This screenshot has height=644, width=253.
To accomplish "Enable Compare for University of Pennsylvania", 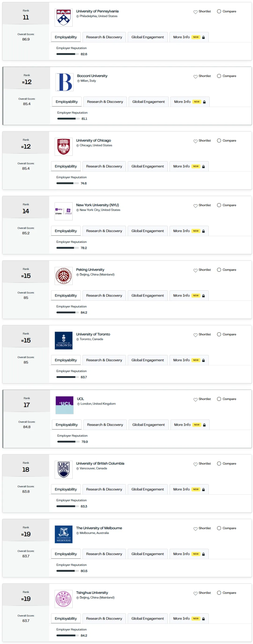I will point(219,11).
